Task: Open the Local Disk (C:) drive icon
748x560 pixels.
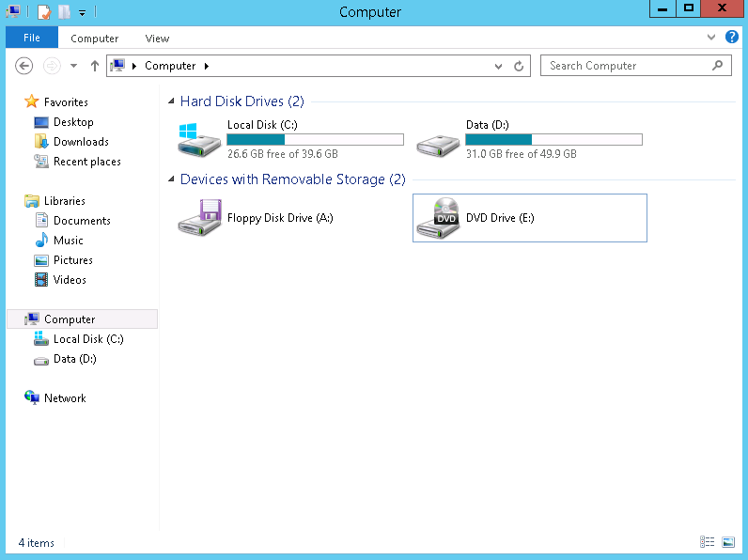Action: click(x=199, y=139)
